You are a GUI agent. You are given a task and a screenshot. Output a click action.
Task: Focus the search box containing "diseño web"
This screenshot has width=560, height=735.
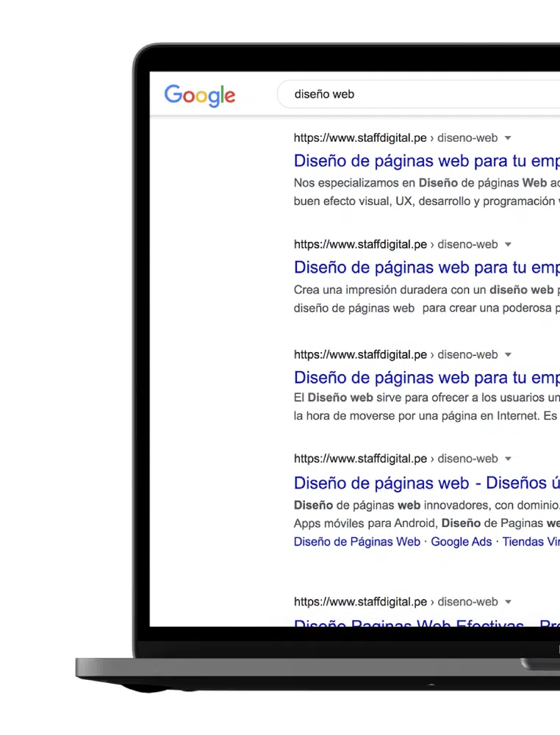418,94
